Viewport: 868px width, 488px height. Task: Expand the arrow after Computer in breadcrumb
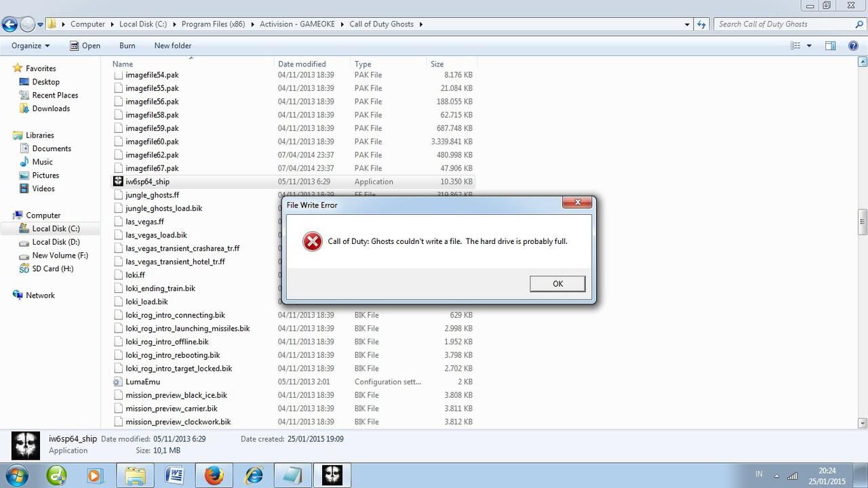112,24
